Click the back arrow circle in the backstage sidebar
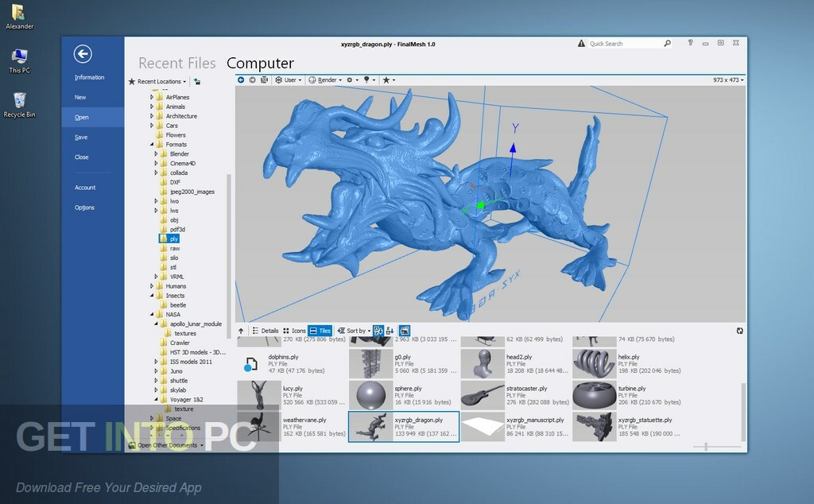814x504 pixels. point(83,53)
